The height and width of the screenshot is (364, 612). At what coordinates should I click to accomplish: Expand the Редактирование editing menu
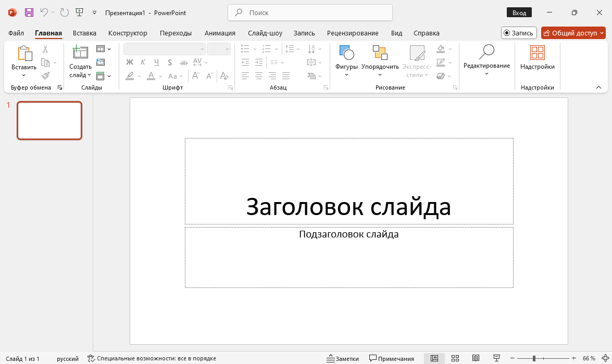(486, 60)
